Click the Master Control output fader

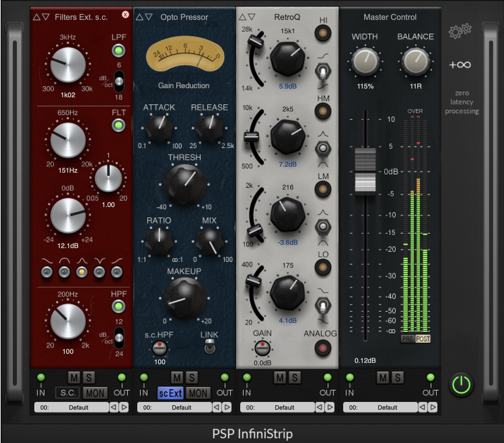(x=365, y=172)
